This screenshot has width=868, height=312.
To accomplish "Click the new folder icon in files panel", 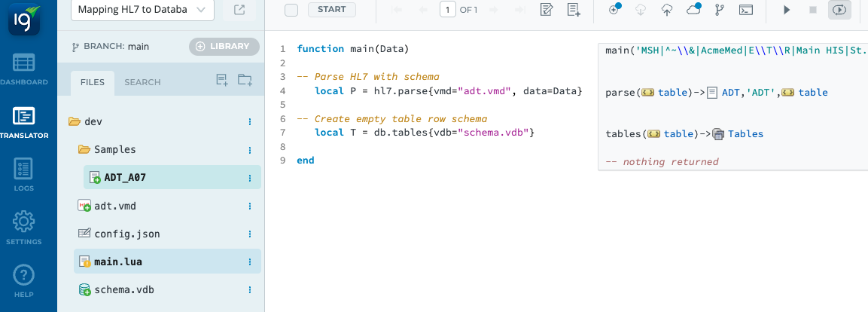I will coord(245,80).
